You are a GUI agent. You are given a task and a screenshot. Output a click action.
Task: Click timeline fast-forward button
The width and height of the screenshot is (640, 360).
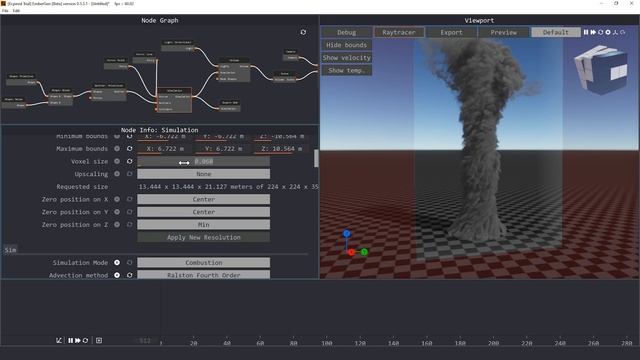[78, 340]
